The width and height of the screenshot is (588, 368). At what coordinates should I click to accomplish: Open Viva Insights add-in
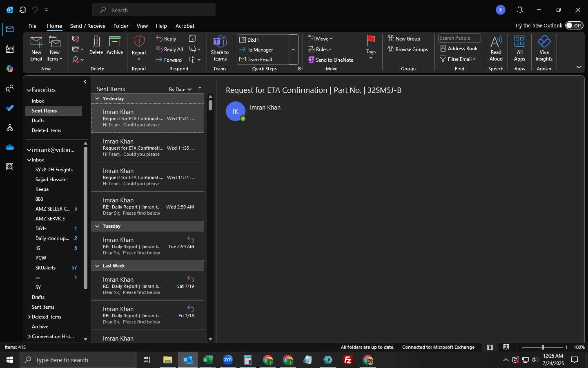coord(544,48)
